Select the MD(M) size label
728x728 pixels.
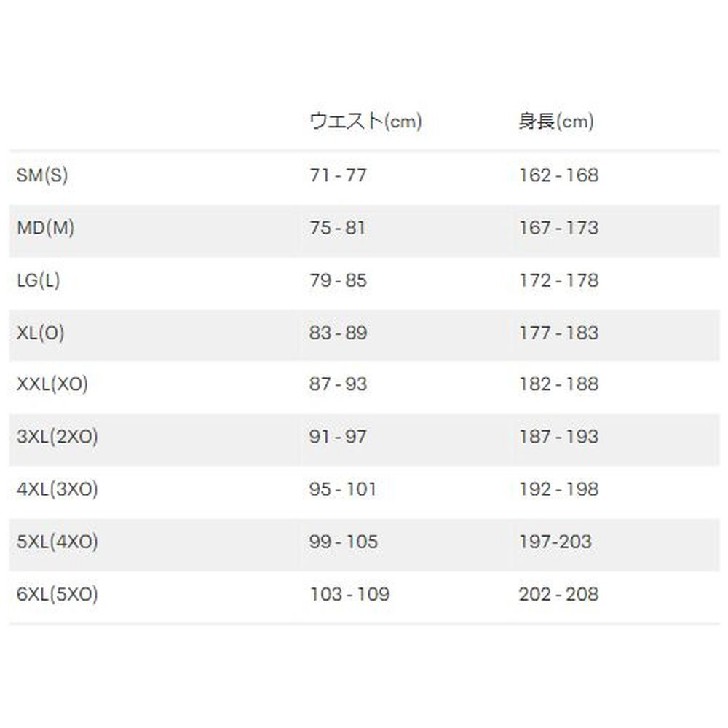tap(45, 228)
